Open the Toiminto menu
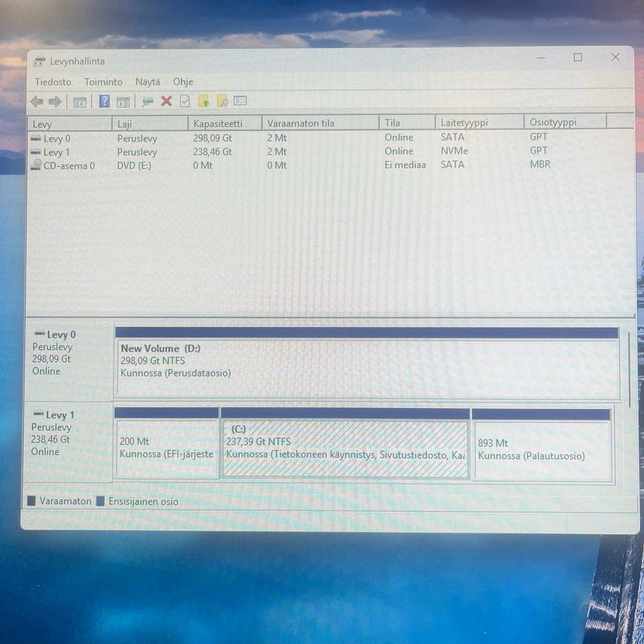The height and width of the screenshot is (644, 644). coord(103,82)
